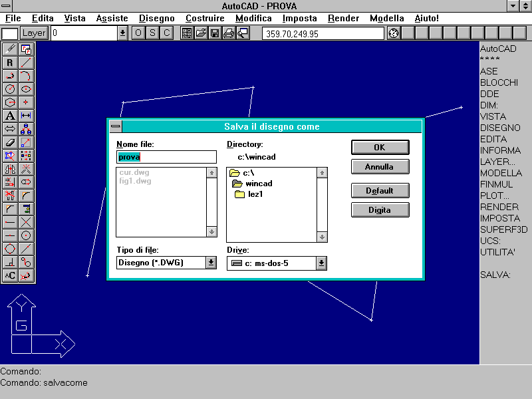532x399 pixels.
Task: Click the toolbox grid toolbar icon
Action: [187, 33]
